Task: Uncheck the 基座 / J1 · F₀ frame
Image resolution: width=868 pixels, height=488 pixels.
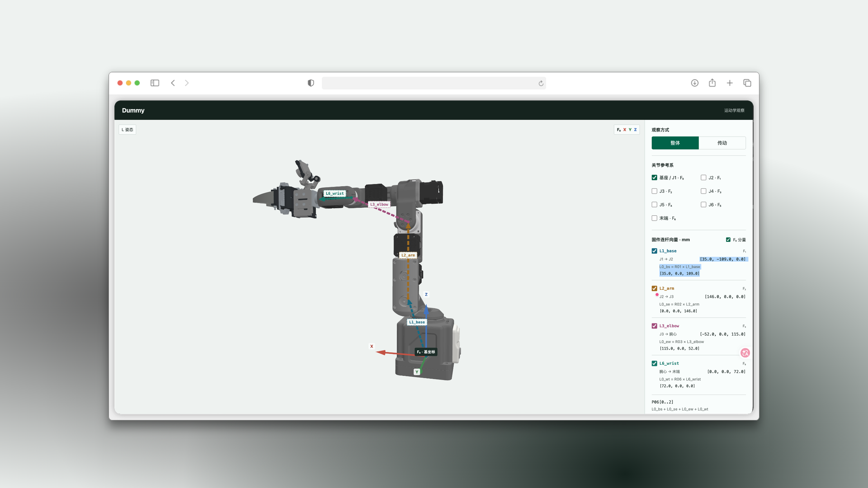Action: point(654,178)
